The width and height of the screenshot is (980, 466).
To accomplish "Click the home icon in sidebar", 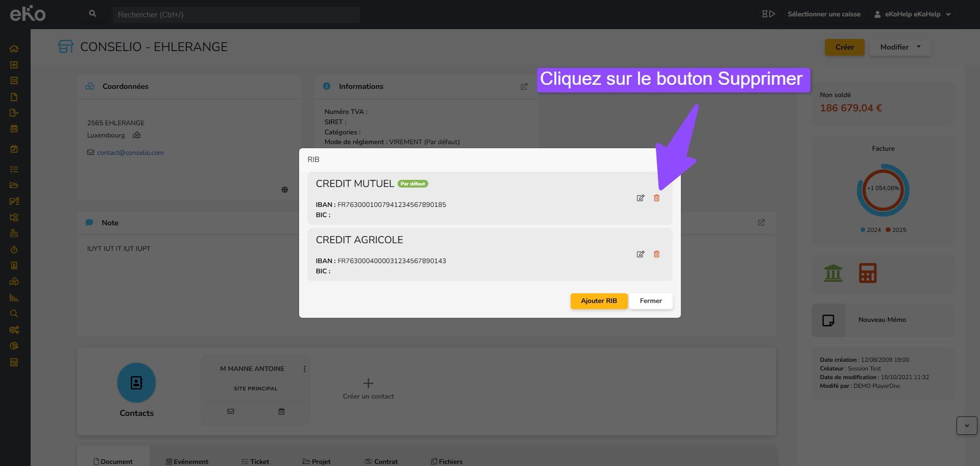I will tap(14, 49).
